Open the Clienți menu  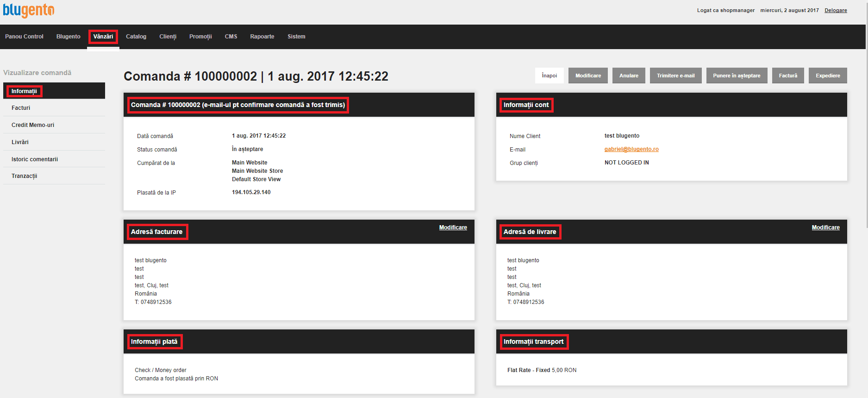tap(168, 37)
